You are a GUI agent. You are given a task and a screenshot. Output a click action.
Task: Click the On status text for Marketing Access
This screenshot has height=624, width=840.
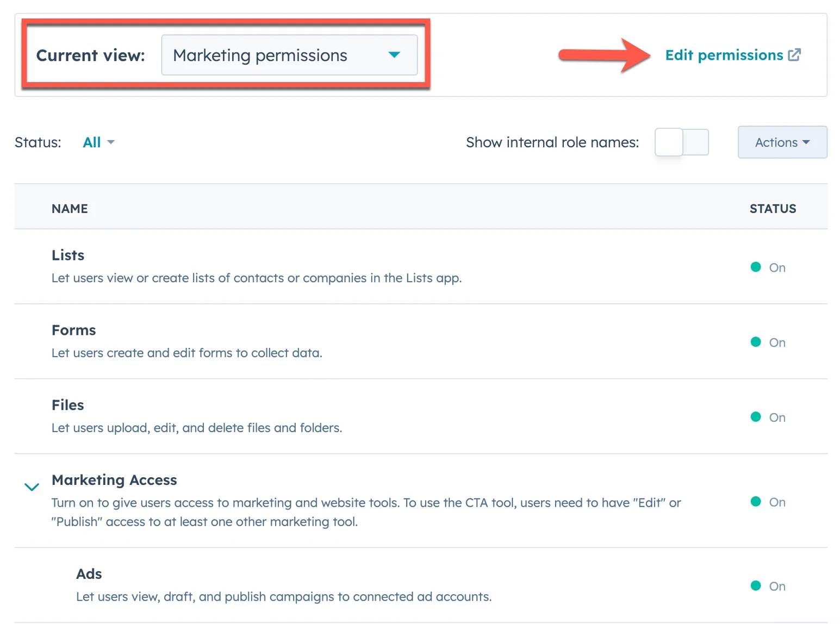(777, 502)
